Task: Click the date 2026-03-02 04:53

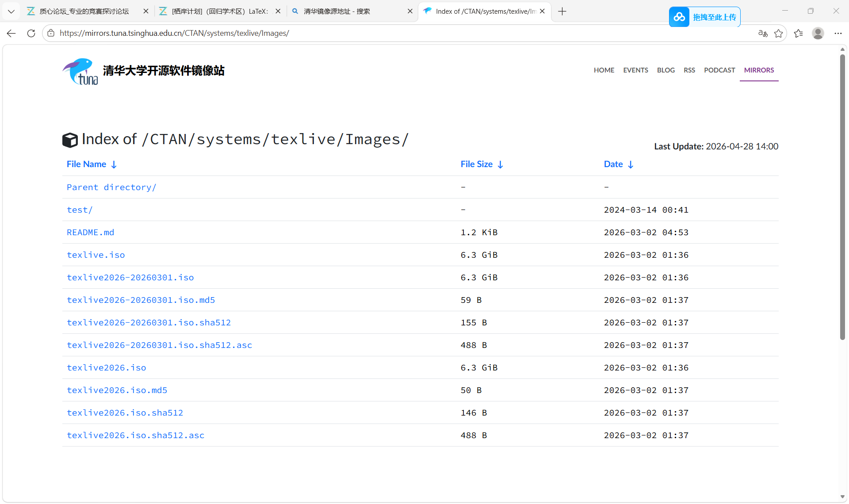Action: click(646, 233)
